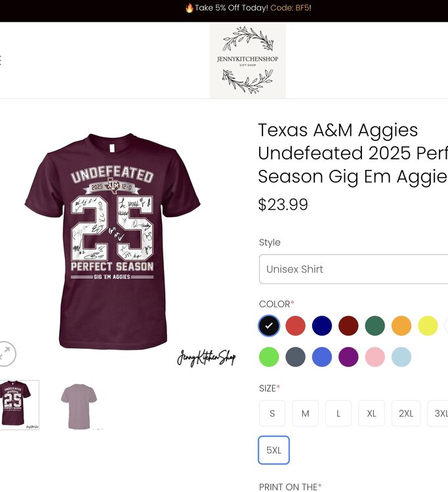Viewport: 448px width, 492px height.
Task: Choose the orange color swatch
Action: [x=401, y=326]
